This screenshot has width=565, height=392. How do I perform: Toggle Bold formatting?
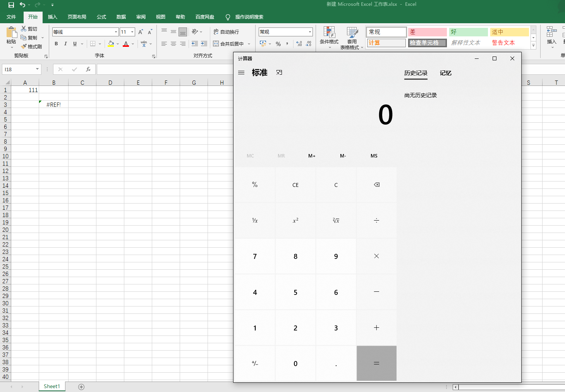[56, 44]
